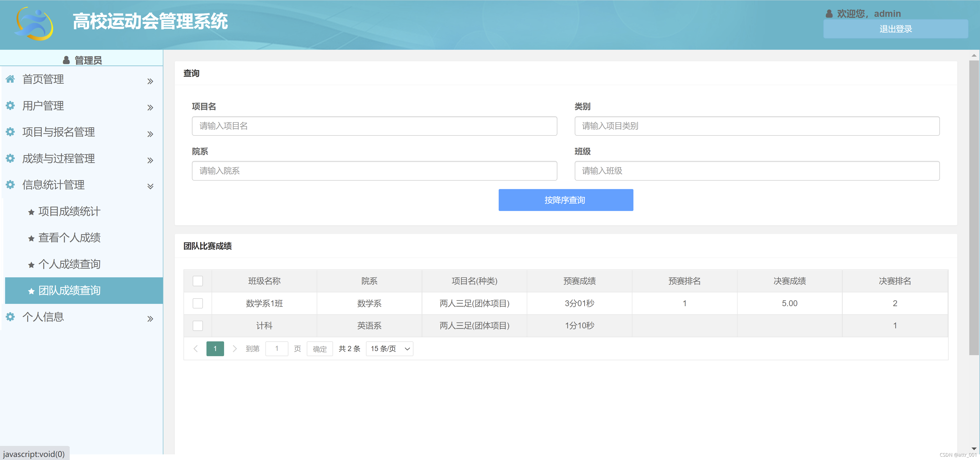Expand the 用户管理 menu chevron
Image resolution: width=980 pixels, height=460 pixels.
point(150,108)
